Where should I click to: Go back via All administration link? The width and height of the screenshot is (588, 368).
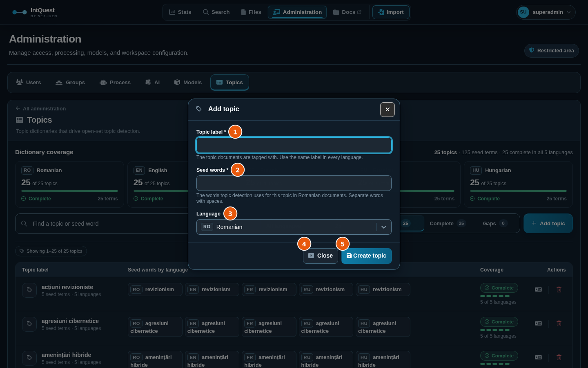[x=40, y=109]
